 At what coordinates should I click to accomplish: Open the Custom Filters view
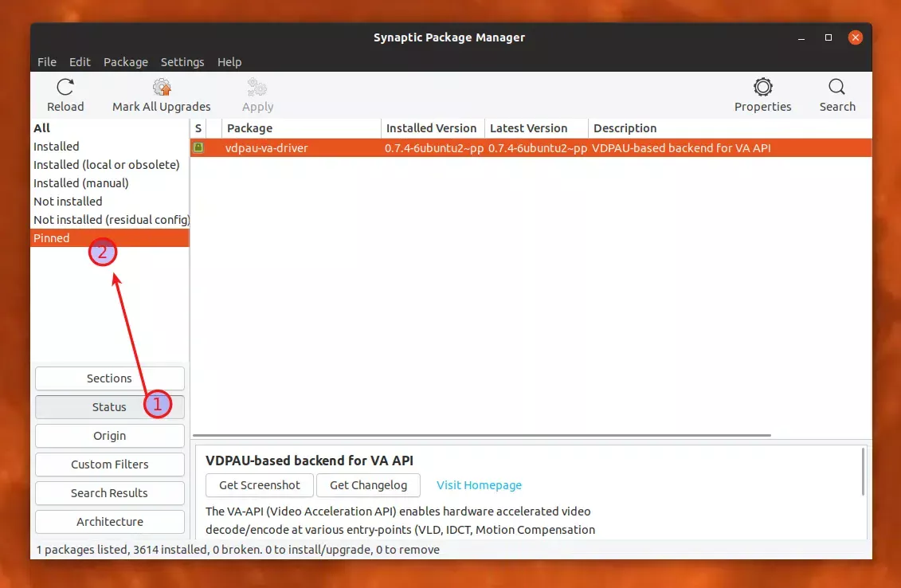click(x=109, y=465)
